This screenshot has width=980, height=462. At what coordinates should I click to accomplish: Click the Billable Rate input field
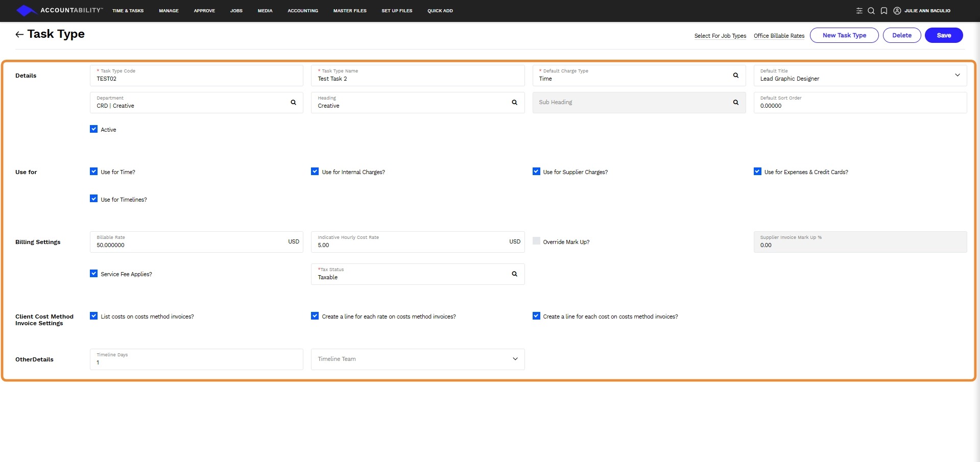189,245
